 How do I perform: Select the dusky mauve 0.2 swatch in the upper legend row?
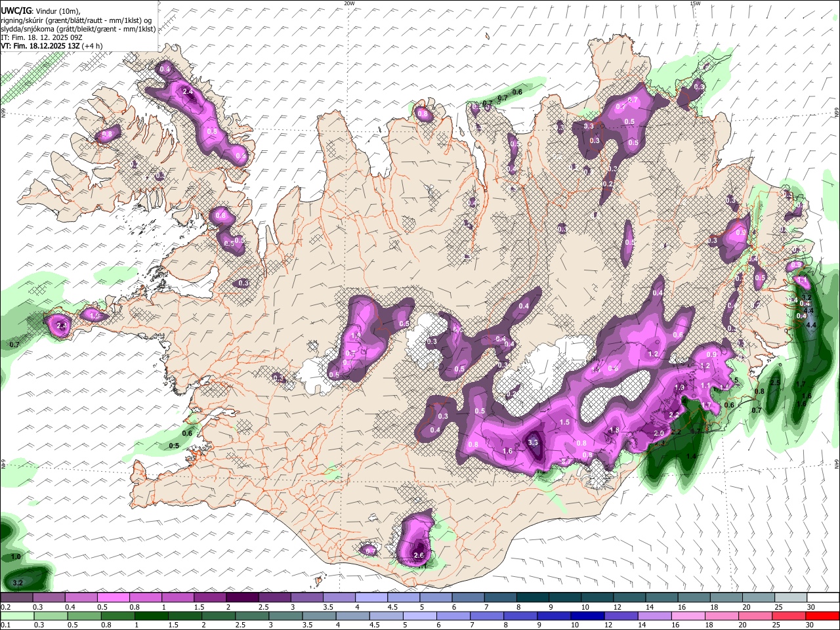[x=16, y=598]
